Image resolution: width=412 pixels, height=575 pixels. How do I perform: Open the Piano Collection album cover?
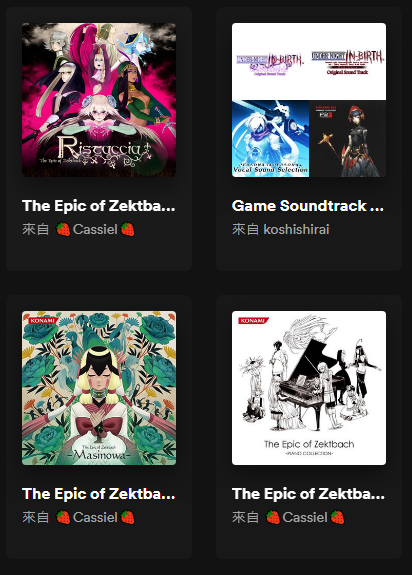pyautogui.click(x=309, y=388)
